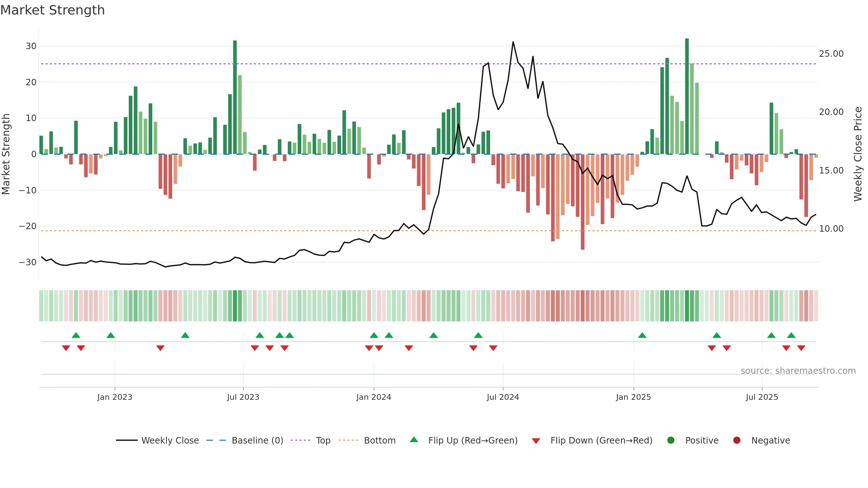The height and width of the screenshot is (488, 868).
Task: Click the first Flip Down marker on the left
Action: click(x=66, y=348)
